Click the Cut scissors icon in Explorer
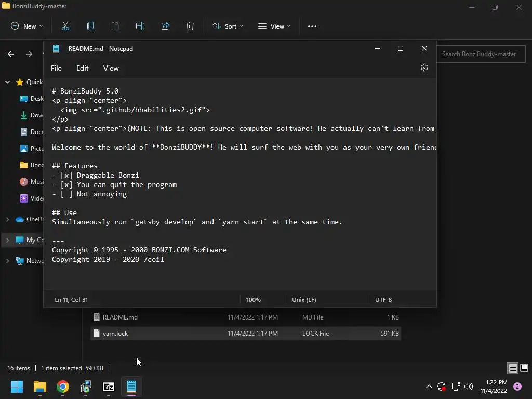 click(x=65, y=26)
